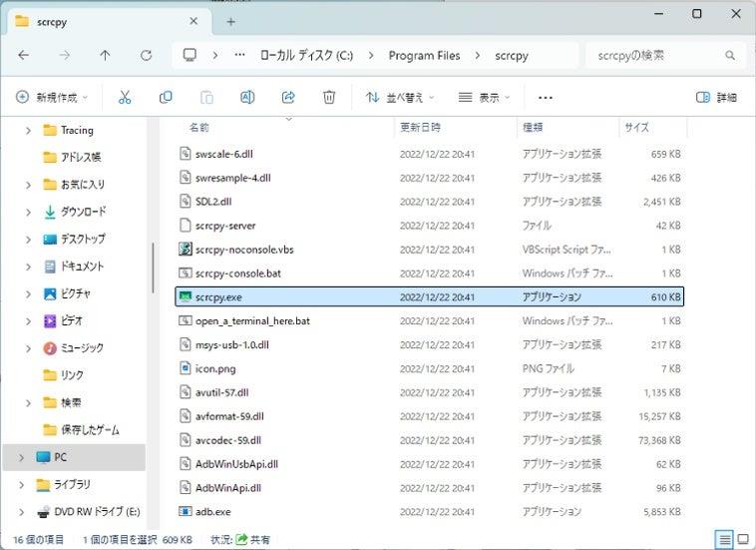Switch to large thumbnails view icon

pyautogui.click(x=743, y=539)
